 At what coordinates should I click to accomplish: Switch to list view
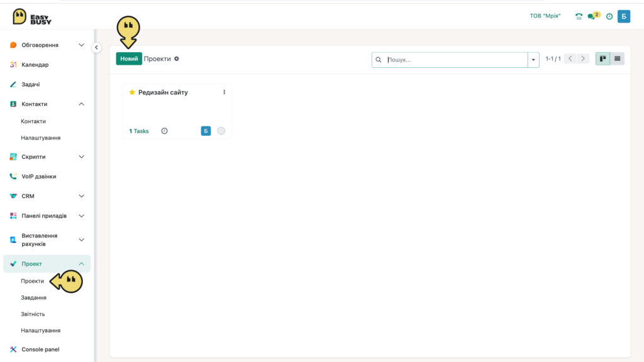pyautogui.click(x=618, y=58)
